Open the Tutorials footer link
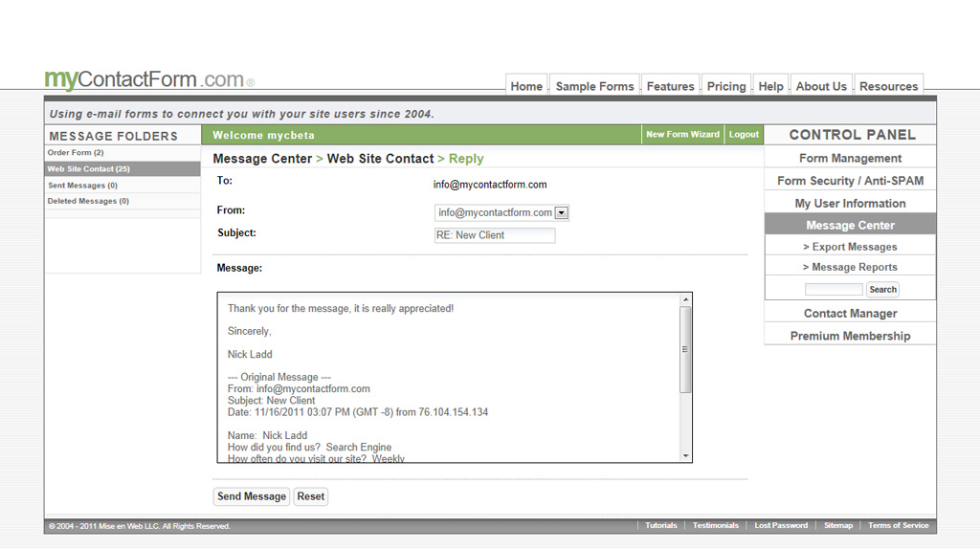 (x=660, y=525)
